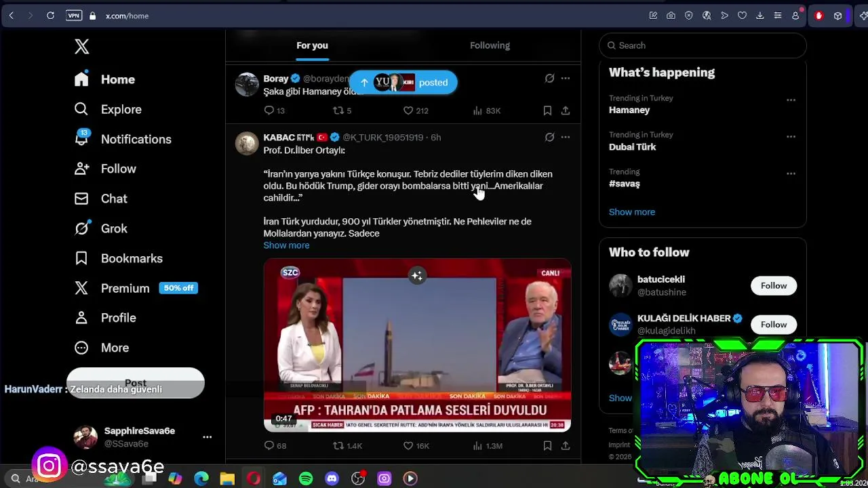Viewport: 868px width, 488px height.
Task: Switch to the Following tab
Action: tap(490, 45)
